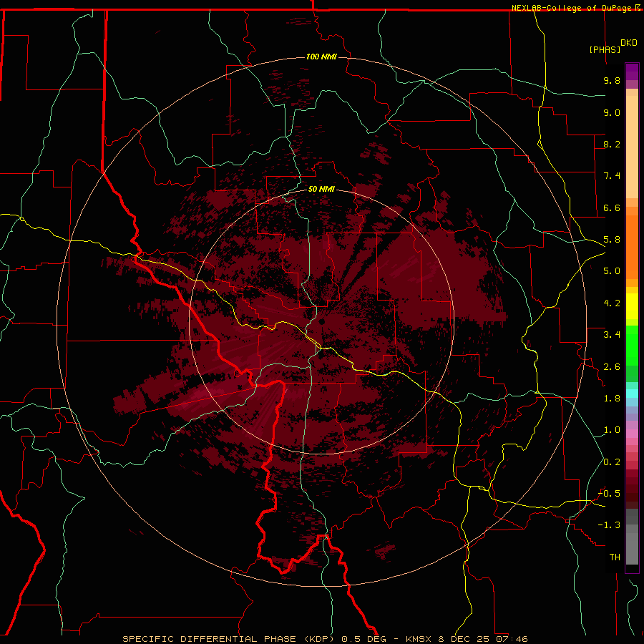Click the 8 DEC 25 date text
Screen dimensions: 644x644
[463, 639]
